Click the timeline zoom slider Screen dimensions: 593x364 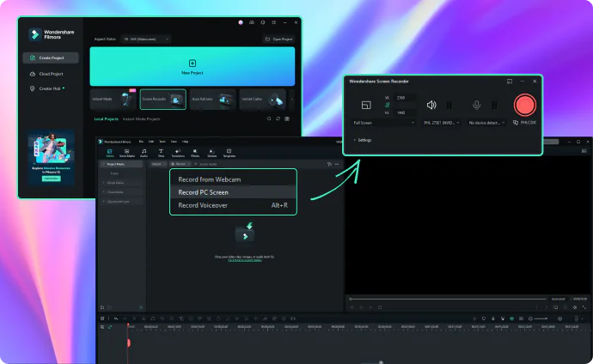(x=541, y=318)
